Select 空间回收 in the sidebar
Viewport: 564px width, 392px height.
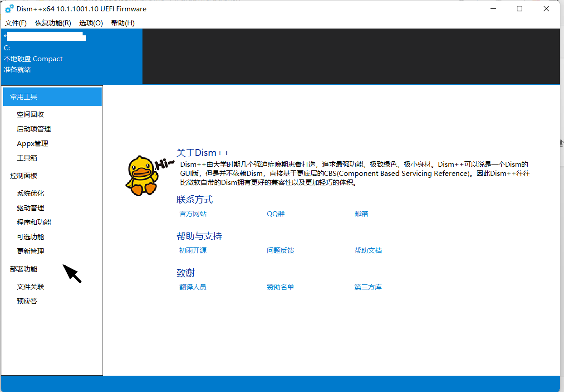30,115
